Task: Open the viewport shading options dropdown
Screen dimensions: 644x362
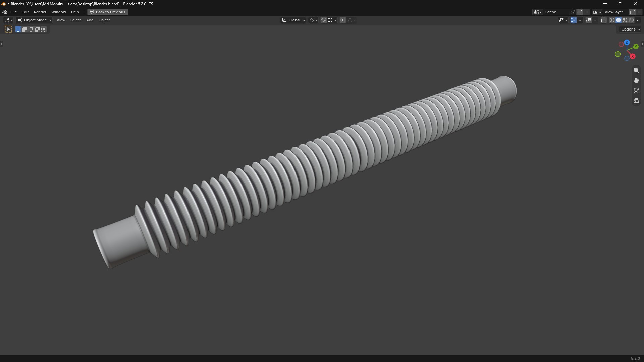Action: pos(638,20)
